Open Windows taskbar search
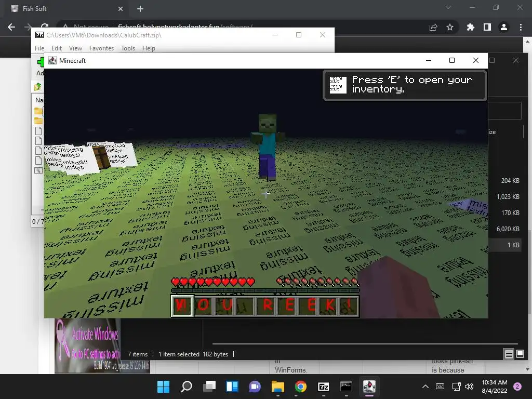Image resolution: width=532 pixels, height=399 pixels. (187, 387)
